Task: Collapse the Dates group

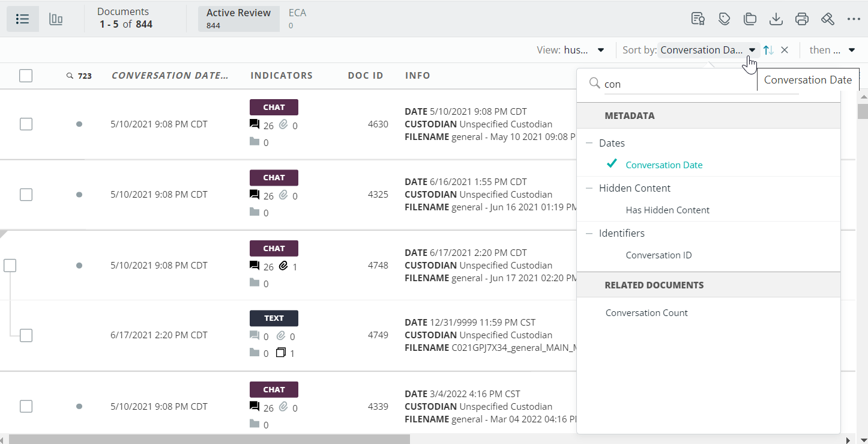Action: click(589, 143)
